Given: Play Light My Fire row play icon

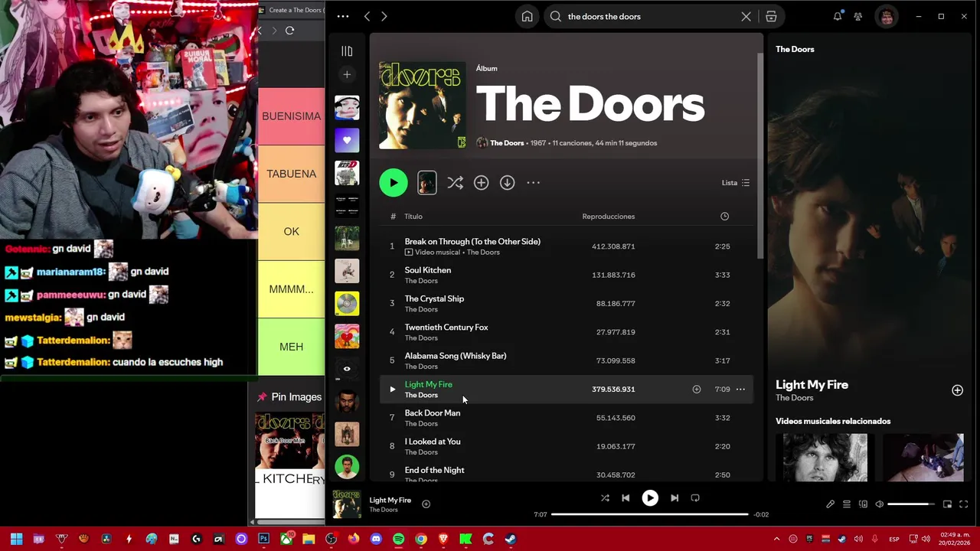Looking at the screenshot, I should coord(392,390).
